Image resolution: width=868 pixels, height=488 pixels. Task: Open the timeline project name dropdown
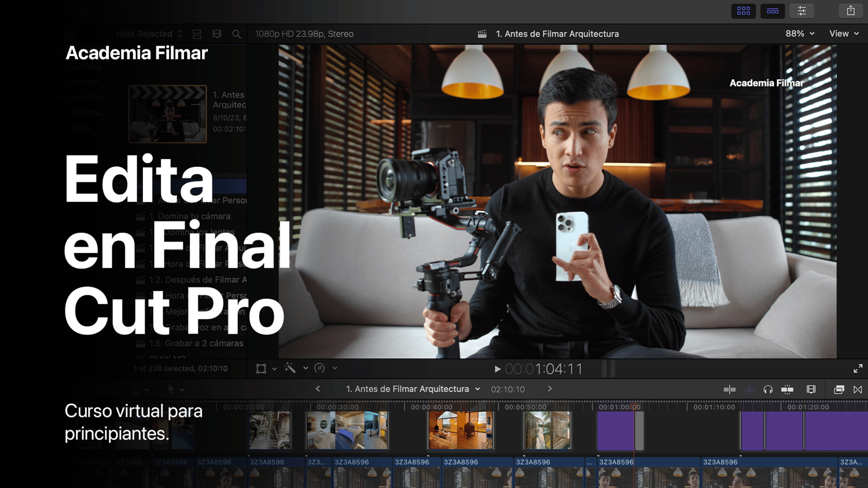click(x=413, y=389)
